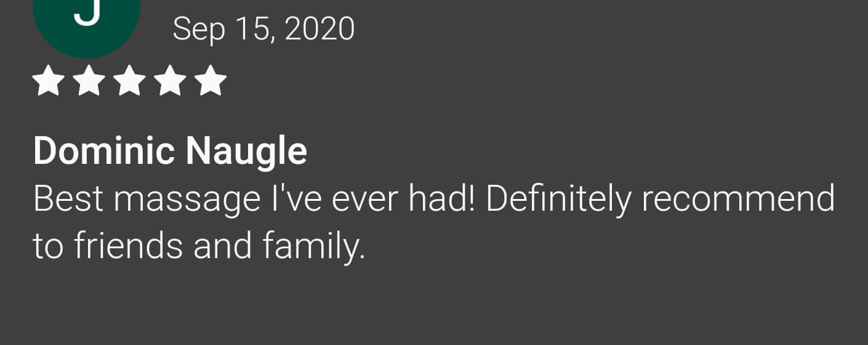
Task: Click the fourth rating star
Action: tap(170, 81)
